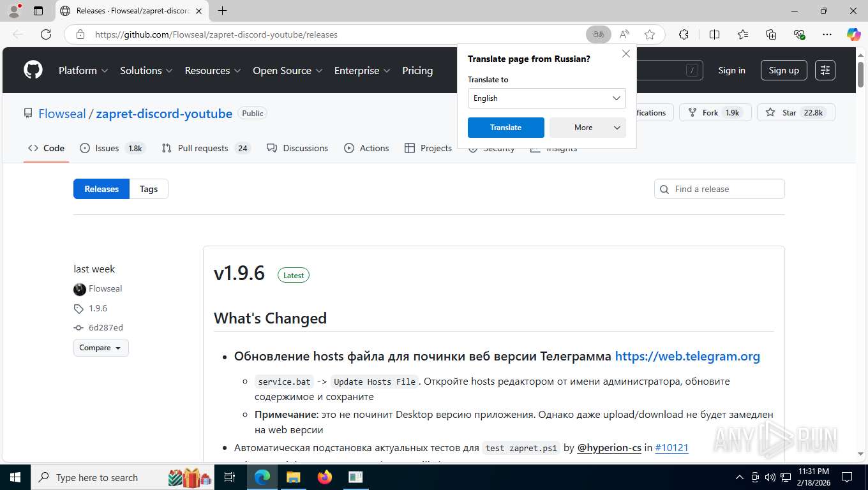The width and height of the screenshot is (868, 490).
Task: Launch Copilot from the toolbar
Action: pyautogui.click(x=853, y=34)
